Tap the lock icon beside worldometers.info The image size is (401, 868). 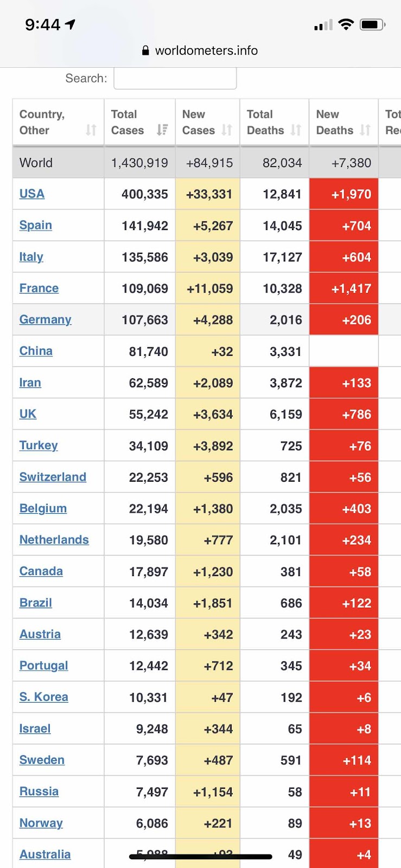(145, 50)
